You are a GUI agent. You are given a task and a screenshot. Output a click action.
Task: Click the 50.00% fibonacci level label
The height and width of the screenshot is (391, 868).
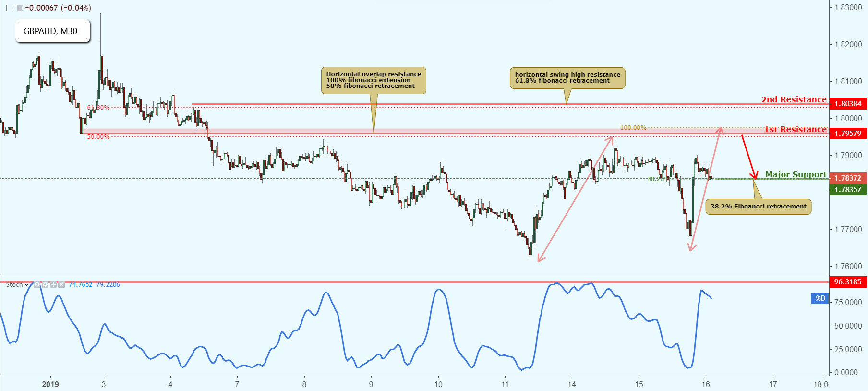pyautogui.click(x=98, y=137)
